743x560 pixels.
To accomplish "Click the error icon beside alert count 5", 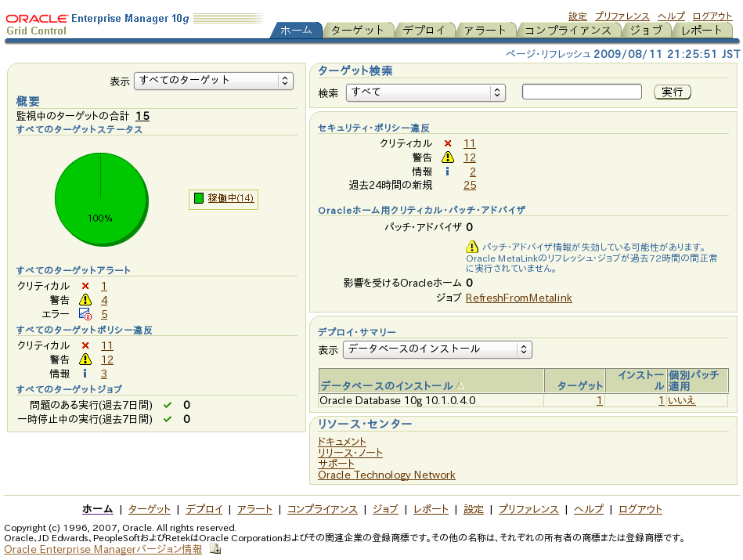I will coord(85,314).
